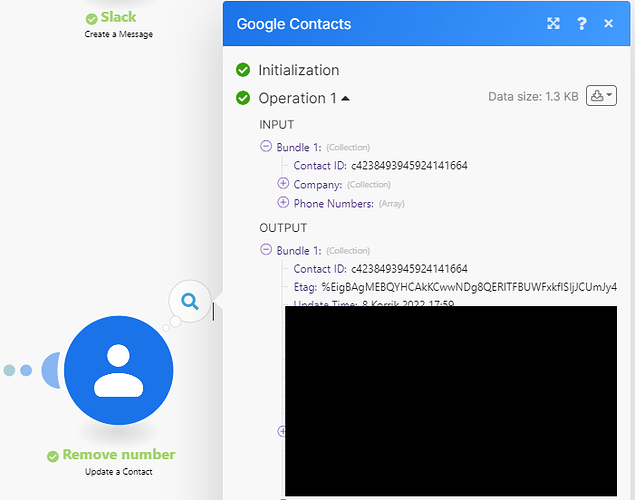Click the Update a Contact subtitle
635x500 pixels.
119,472
